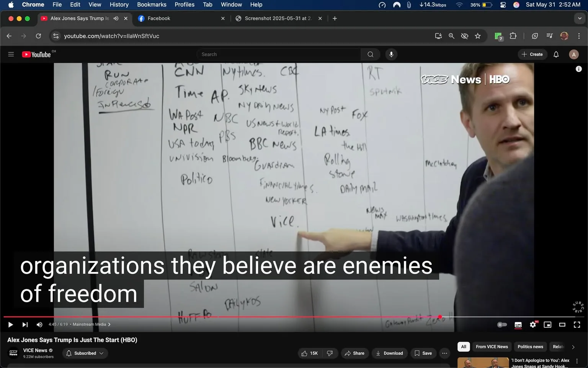Skip to next video with Next icon
588x368 pixels.
(x=25, y=325)
